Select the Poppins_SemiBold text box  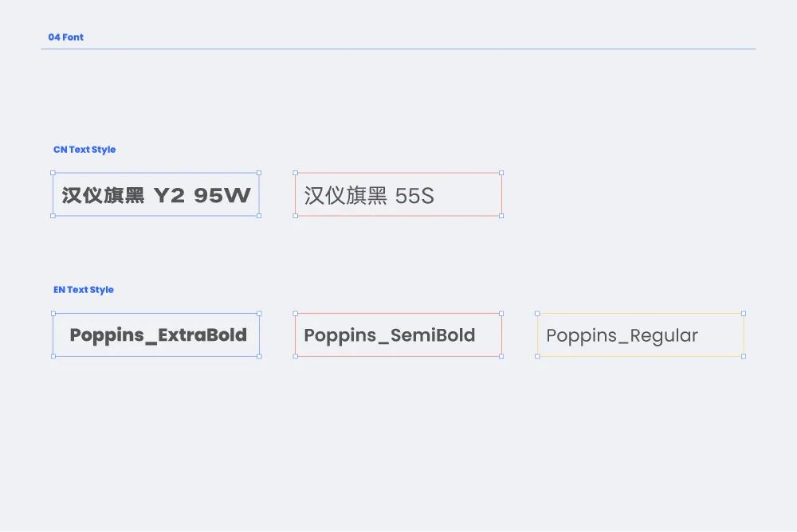pyautogui.click(x=398, y=334)
